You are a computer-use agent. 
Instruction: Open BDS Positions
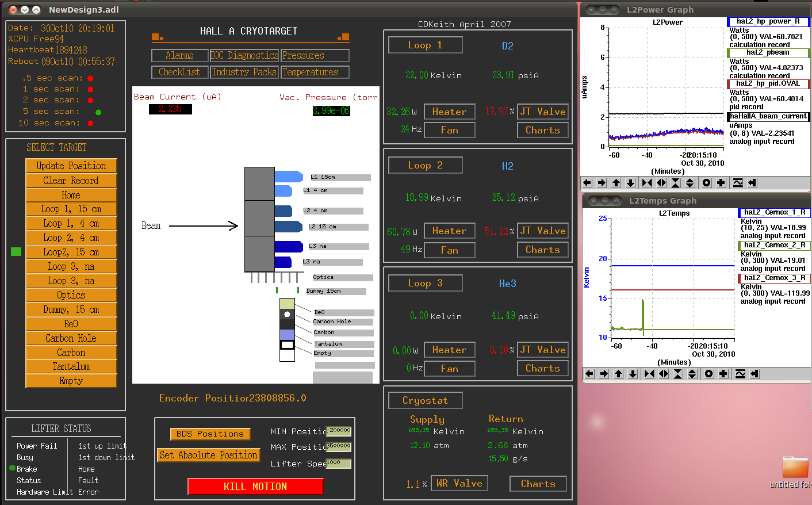coord(210,434)
